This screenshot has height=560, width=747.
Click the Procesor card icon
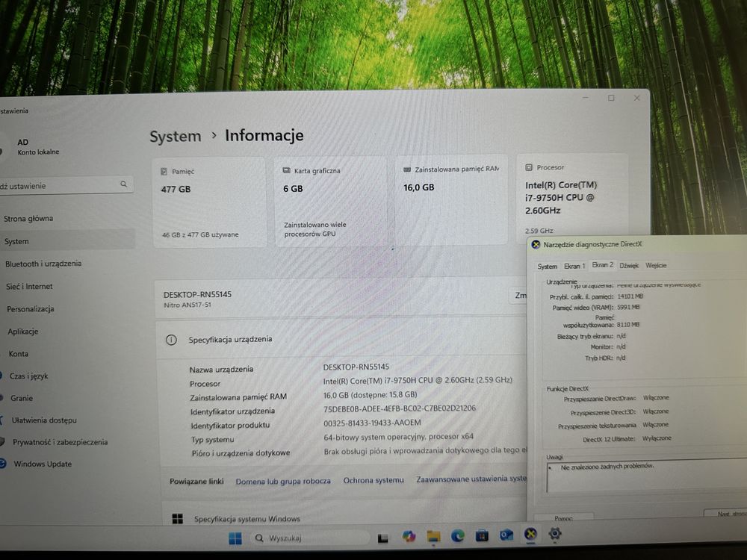[x=528, y=167]
